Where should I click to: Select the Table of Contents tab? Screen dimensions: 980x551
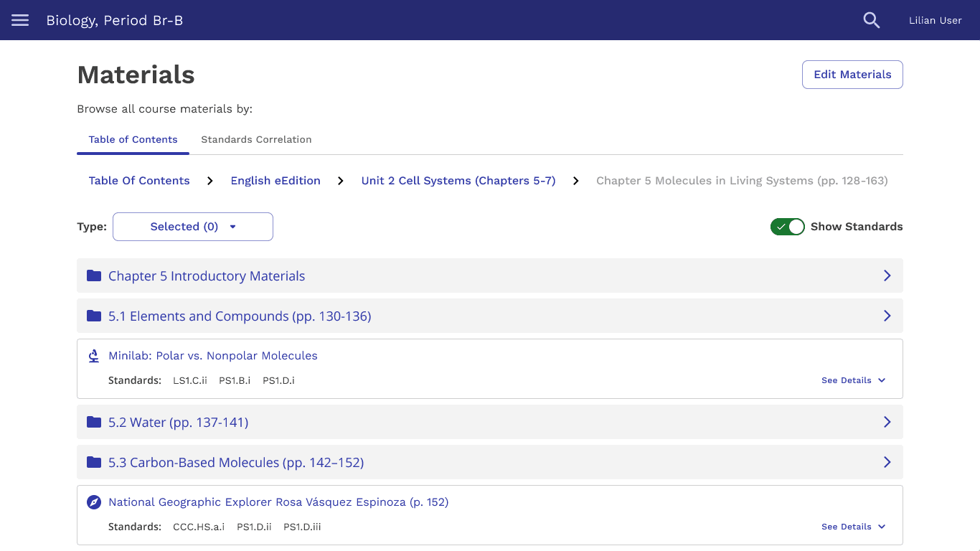[x=133, y=139]
